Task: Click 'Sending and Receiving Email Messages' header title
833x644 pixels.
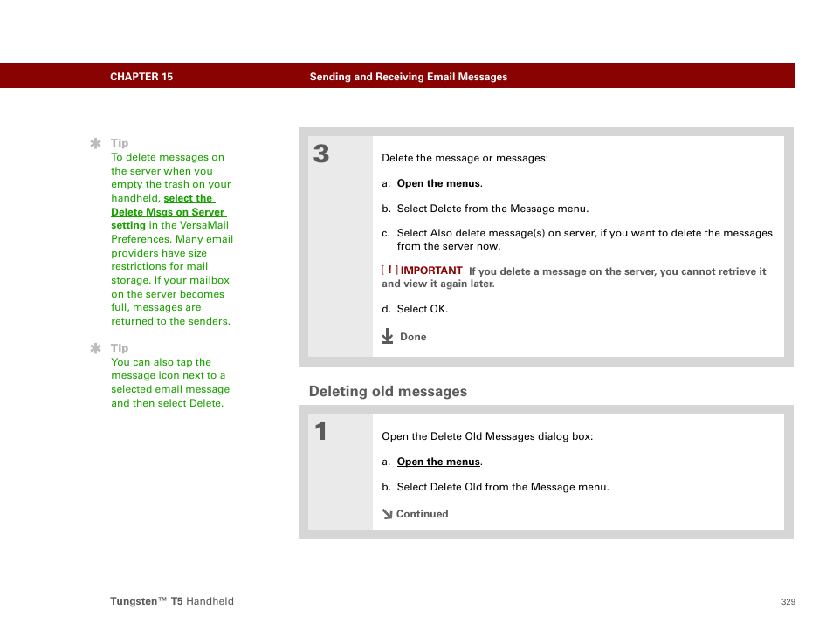Action: pyautogui.click(x=409, y=77)
